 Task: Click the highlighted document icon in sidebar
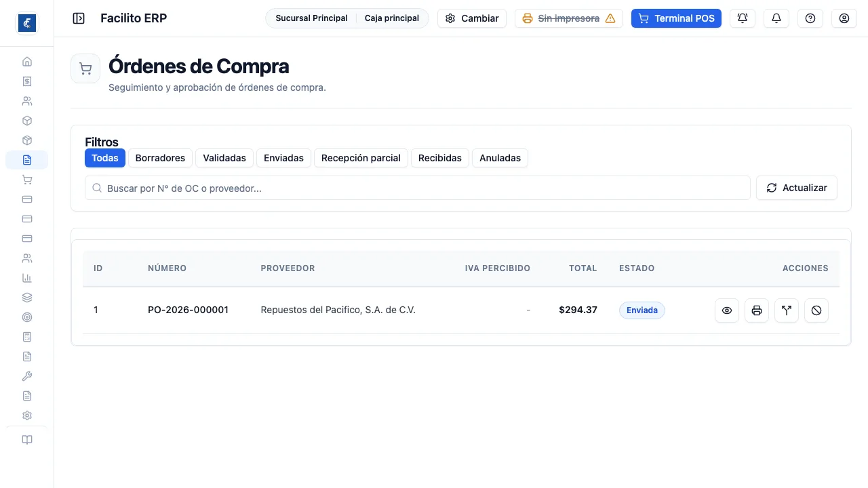pos(27,160)
